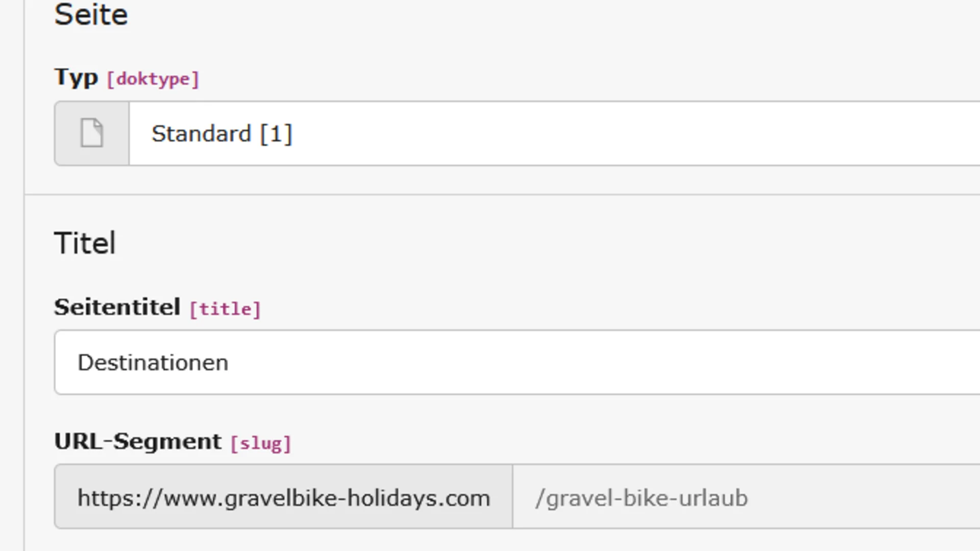Select the [slug] field name tag

(260, 443)
